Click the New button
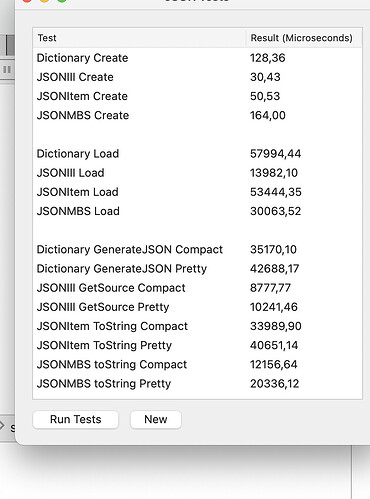370x499 pixels. (x=156, y=419)
